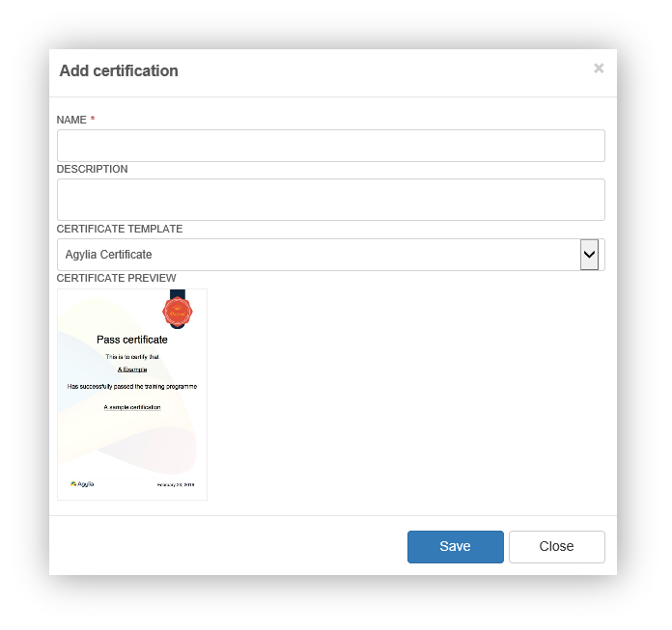672x630 pixels.
Task: Click the Pass certificate title in preview
Action: [x=132, y=340]
